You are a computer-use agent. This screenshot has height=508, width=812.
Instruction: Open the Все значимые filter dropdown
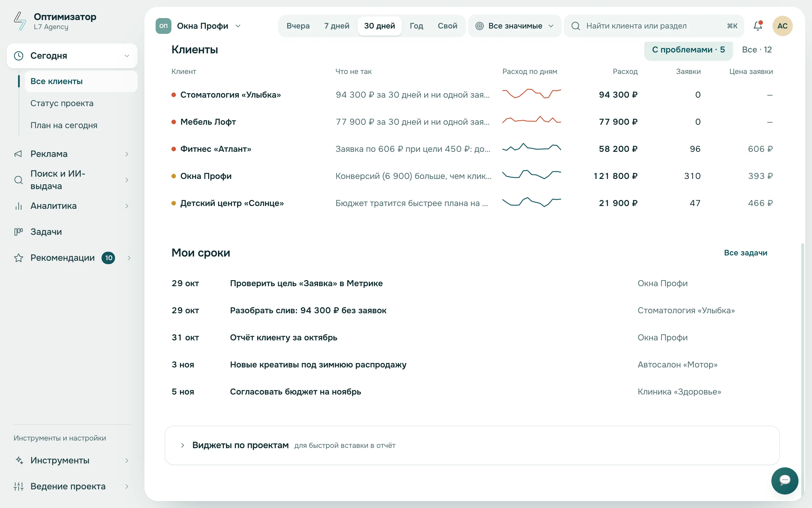515,26
